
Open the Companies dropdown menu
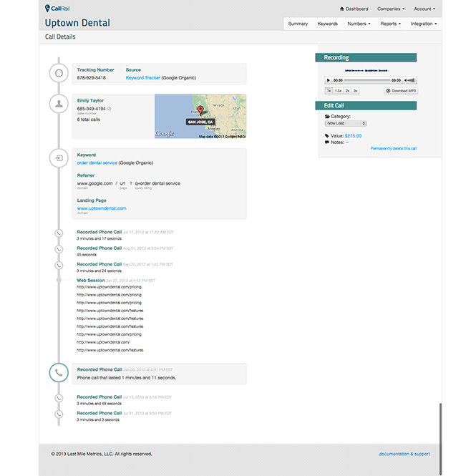click(391, 9)
